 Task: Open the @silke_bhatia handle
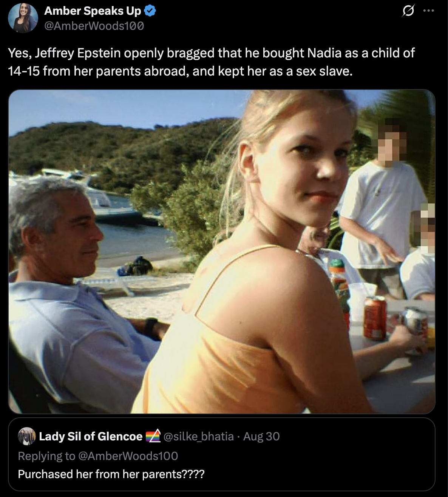[198, 437]
